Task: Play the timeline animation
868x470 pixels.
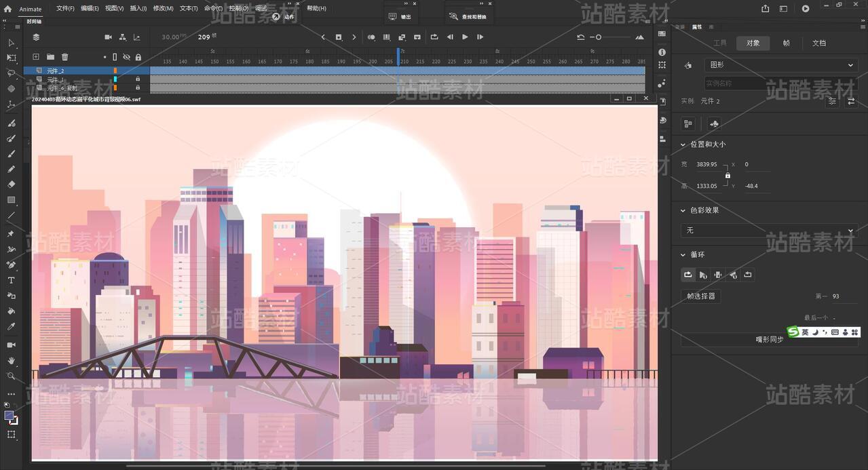Action: tap(465, 37)
